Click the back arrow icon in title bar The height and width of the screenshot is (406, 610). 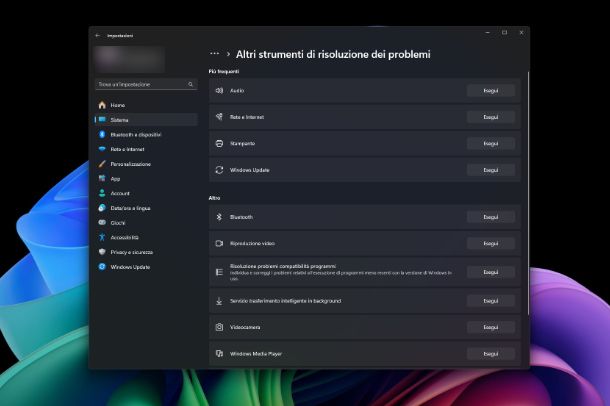pyautogui.click(x=98, y=35)
